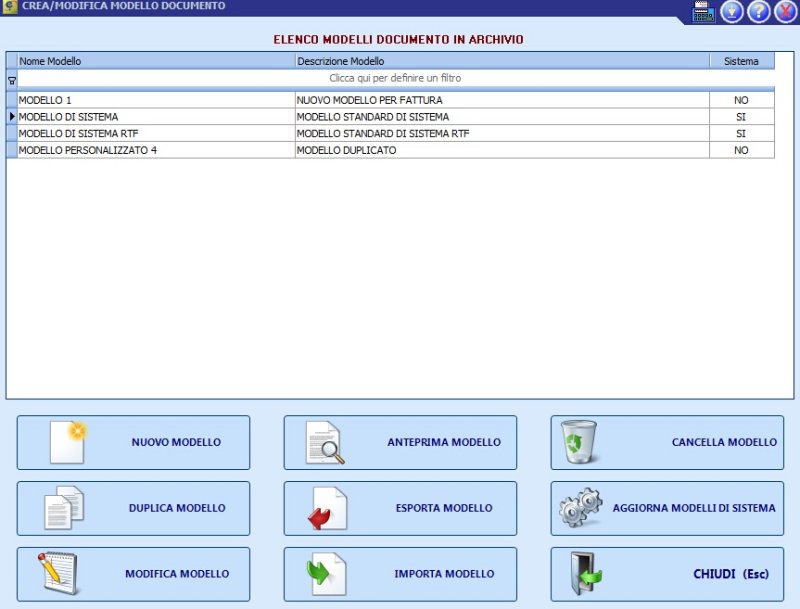The image size is (800, 609).
Task: Select the 'MODELLO PERSONALIZZATO 4' name cell
Action: (x=156, y=150)
